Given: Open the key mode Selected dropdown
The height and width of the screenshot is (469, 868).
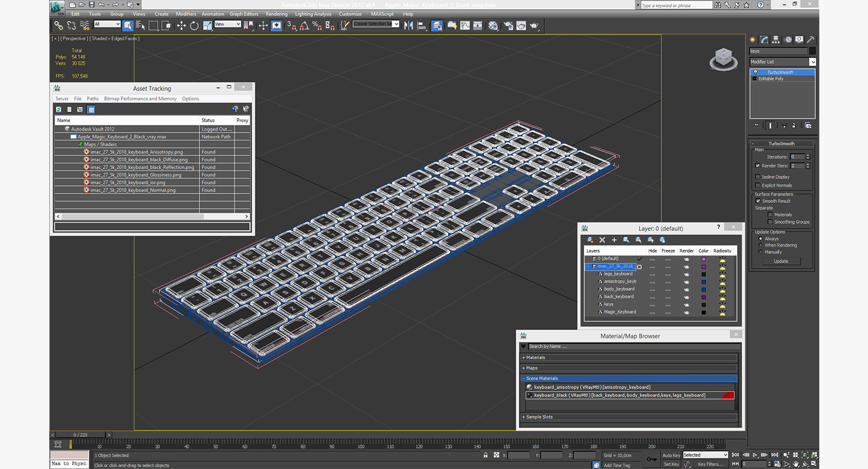Looking at the screenshot, I should click(x=705, y=455).
